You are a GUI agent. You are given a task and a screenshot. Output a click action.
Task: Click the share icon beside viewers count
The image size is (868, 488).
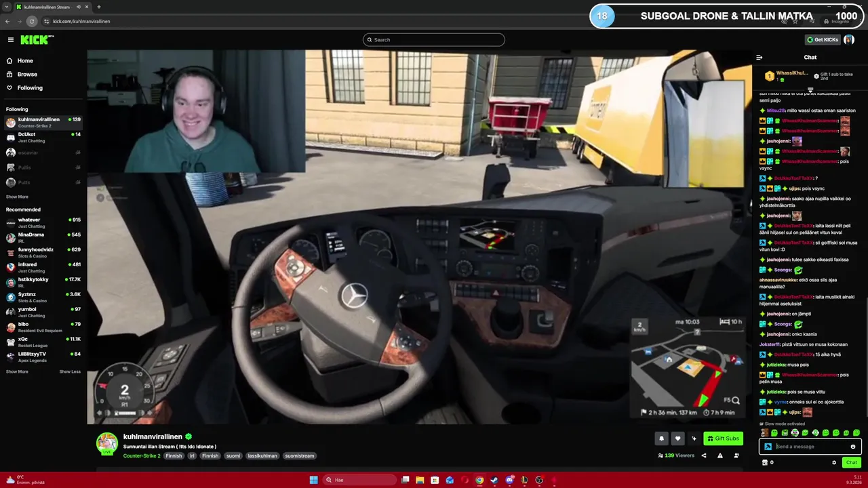(x=703, y=455)
